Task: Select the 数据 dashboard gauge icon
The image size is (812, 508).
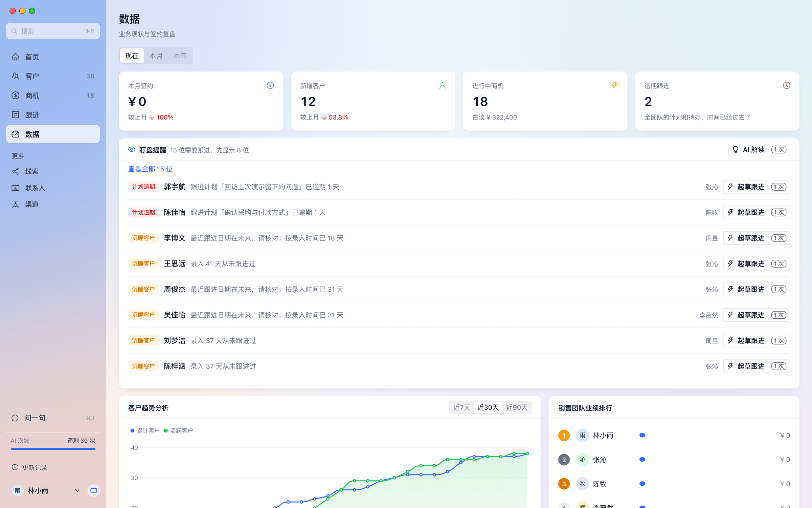Action: 16,134
